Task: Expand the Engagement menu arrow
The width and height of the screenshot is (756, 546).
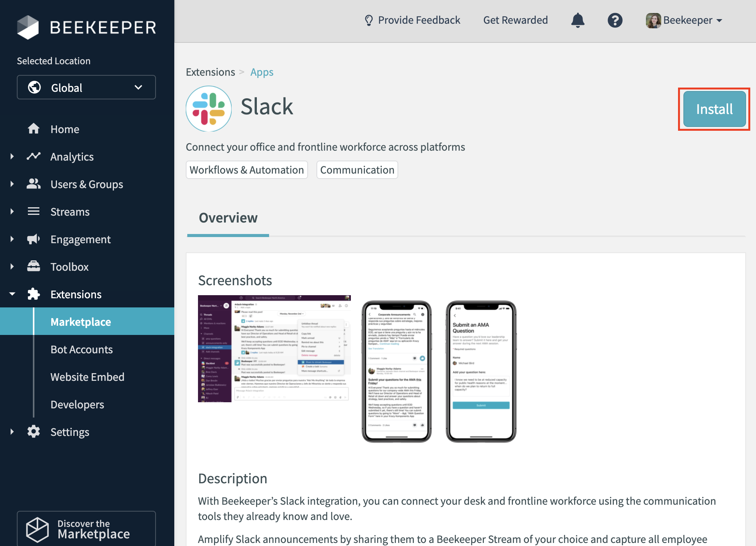Action: (12, 239)
